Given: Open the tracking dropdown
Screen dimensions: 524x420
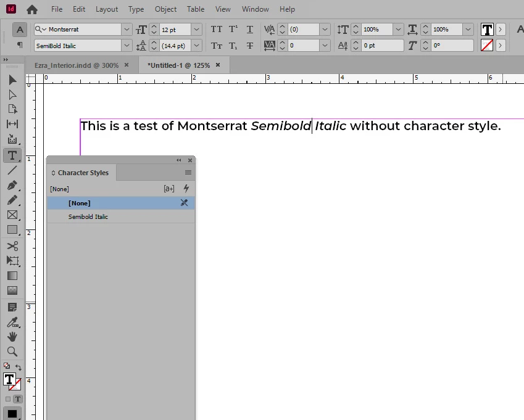Looking at the screenshot, I should 325,46.
